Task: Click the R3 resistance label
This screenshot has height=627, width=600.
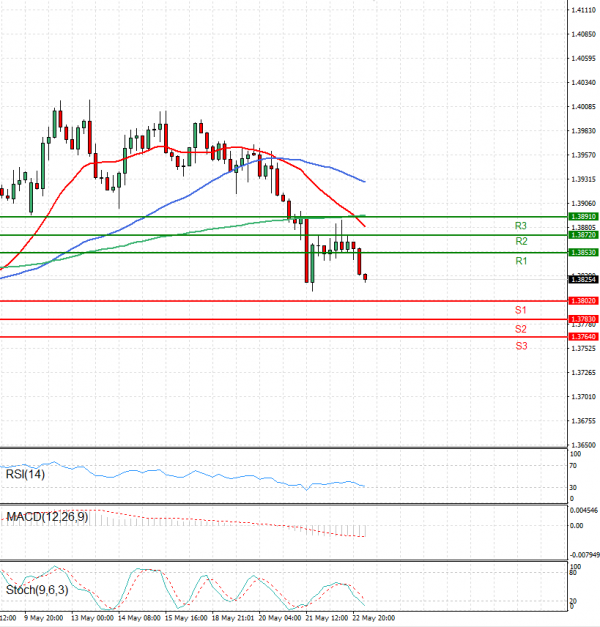Action: click(521, 226)
